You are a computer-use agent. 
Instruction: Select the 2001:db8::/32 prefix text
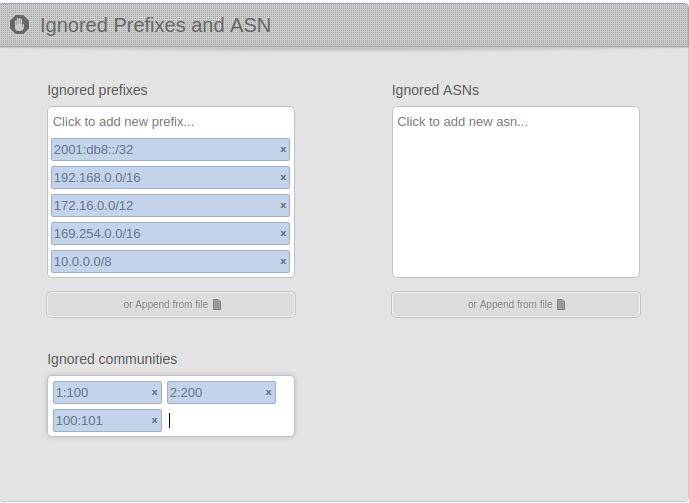click(x=93, y=150)
